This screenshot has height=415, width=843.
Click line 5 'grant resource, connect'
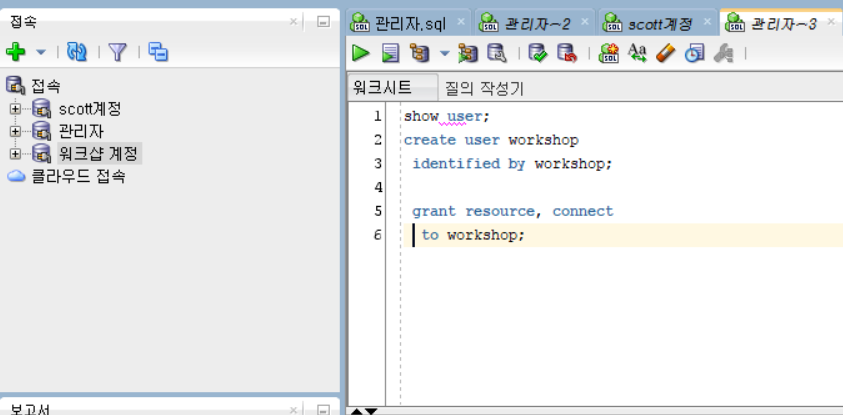point(512,211)
